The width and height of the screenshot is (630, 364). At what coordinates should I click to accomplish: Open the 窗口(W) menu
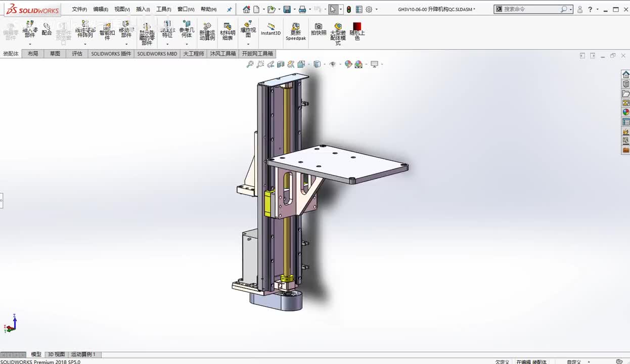coord(186,9)
